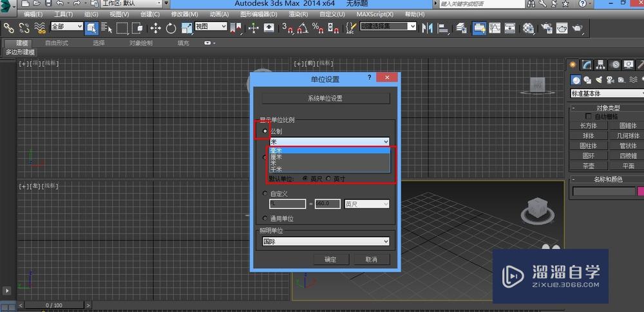Click the Select and Manipulate icon
Viewport: 644px width, 312px height.
253,28
